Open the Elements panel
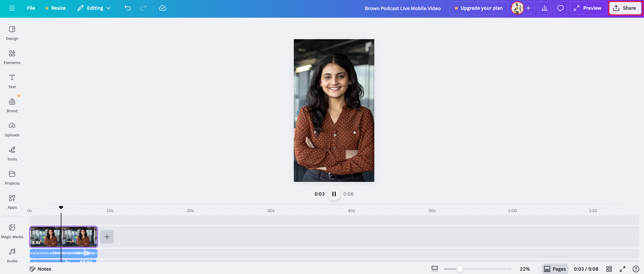The image size is (644, 274). pyautogui.click(x=12, y=57)
